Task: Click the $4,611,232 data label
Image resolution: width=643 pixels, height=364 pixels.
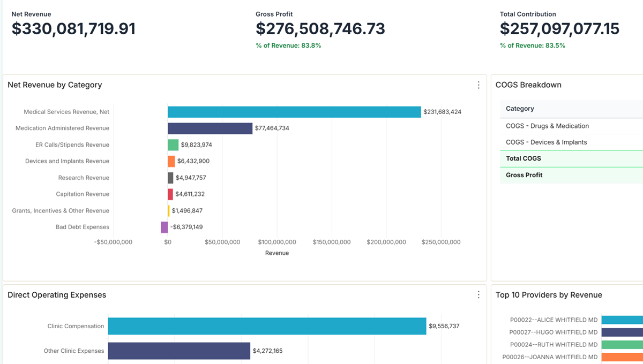Action: [x=190, y=194]
